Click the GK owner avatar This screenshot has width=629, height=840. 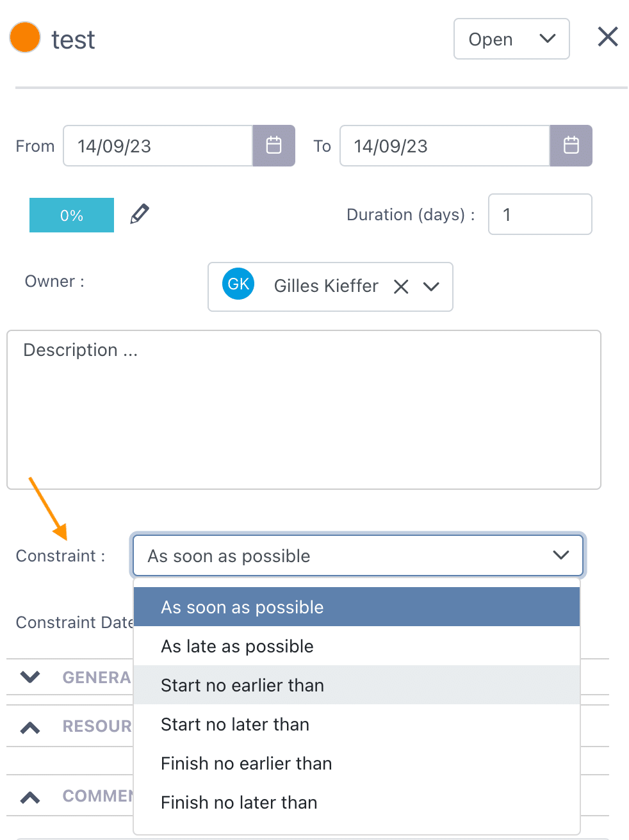click(x=238, y=284)
